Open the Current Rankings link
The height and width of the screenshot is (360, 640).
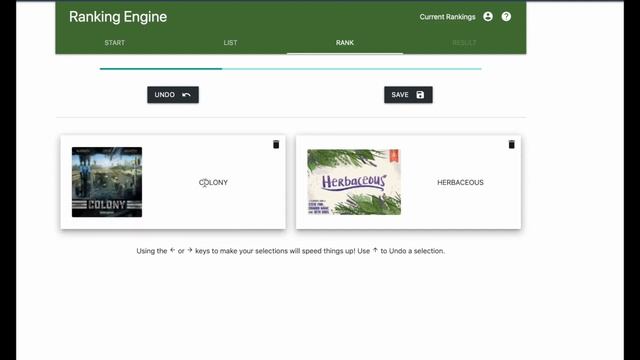447,17
